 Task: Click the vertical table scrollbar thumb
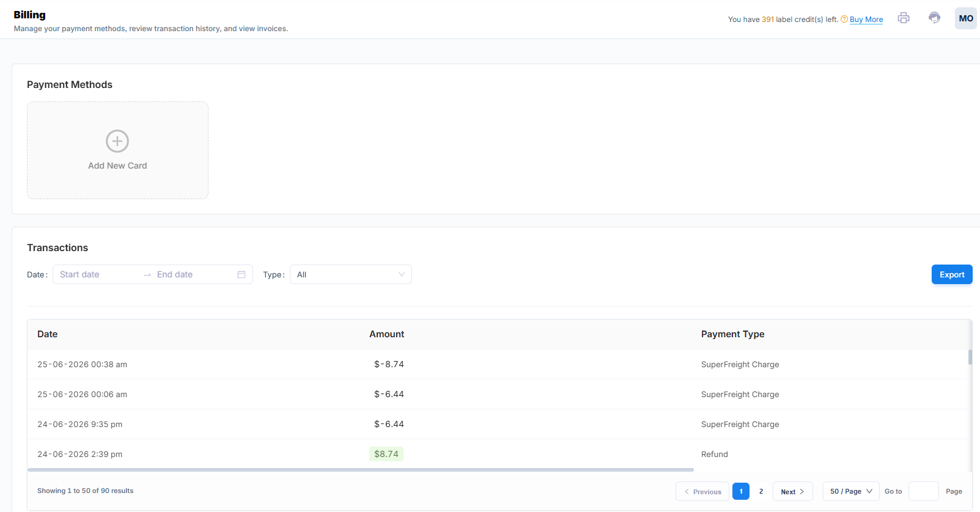coord(970,357)
